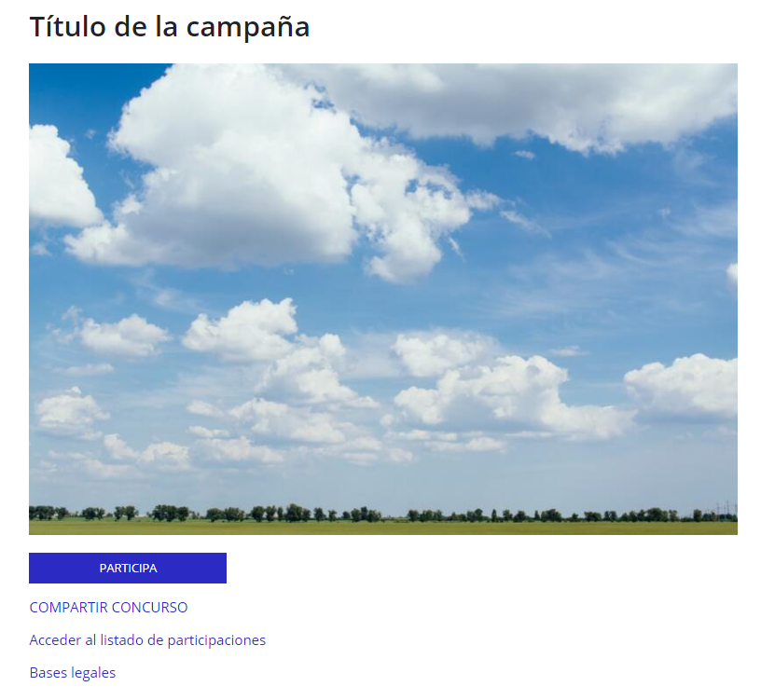Viewport: 761px width, 700px height.
Task: Open Acceder al listado de participaciones
Action: point(147,640)
